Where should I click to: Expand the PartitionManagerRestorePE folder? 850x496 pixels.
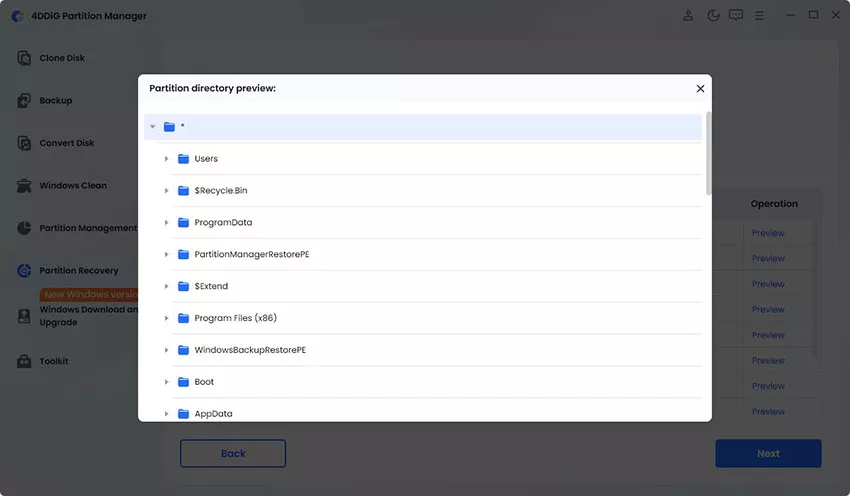(166, 254)
